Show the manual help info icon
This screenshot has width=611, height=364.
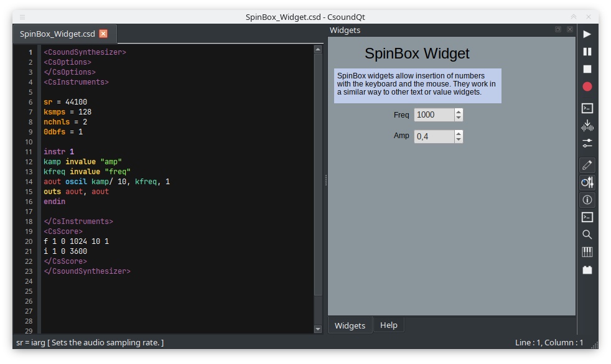pyautogui.click(x=587, y=200)
